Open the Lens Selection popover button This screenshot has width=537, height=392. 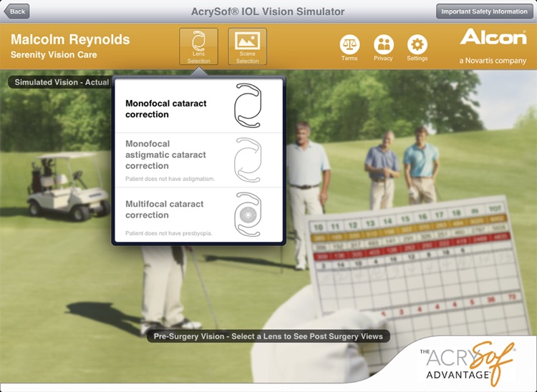click(198, 46)
